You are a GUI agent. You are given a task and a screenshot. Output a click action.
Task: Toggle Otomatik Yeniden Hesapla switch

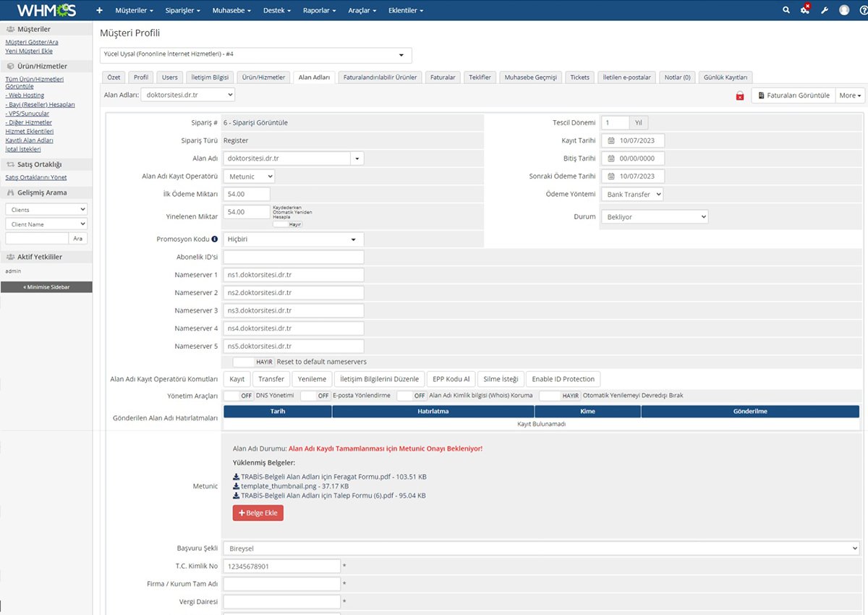tap(287, 224)
